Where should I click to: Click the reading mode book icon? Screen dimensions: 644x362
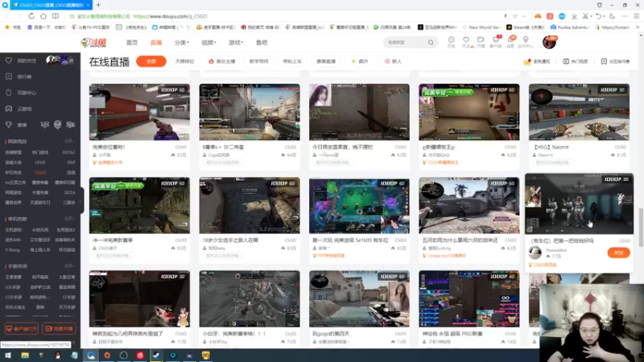coord(55,16)
